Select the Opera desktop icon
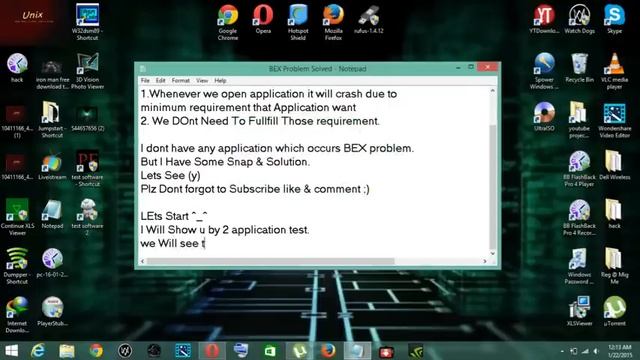The height and width of the screenshot is (360, 640). [263, 19]
